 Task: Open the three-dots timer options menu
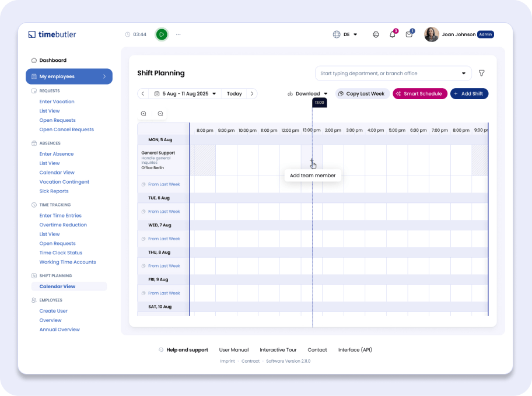pyautogui.click(x=178, y=34)
